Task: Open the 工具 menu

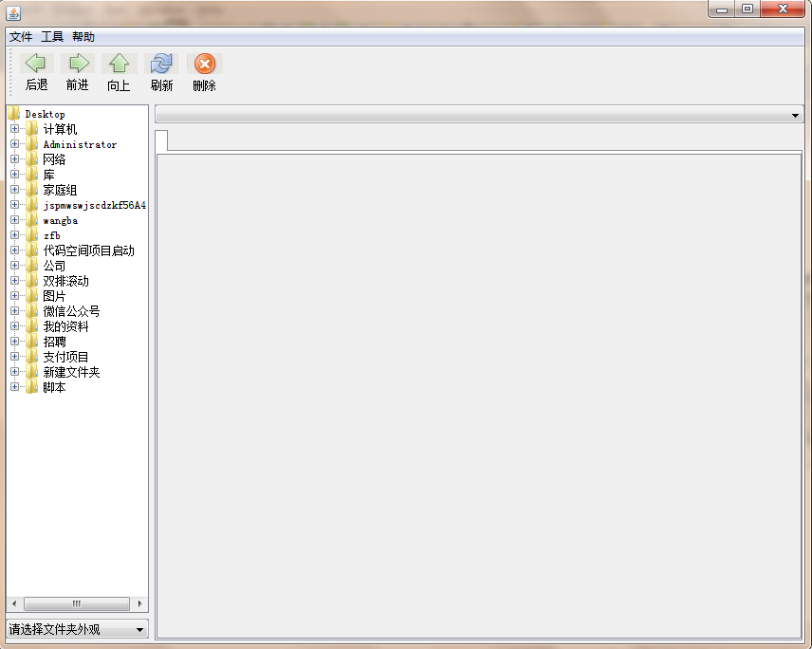Action: [52, 37]
